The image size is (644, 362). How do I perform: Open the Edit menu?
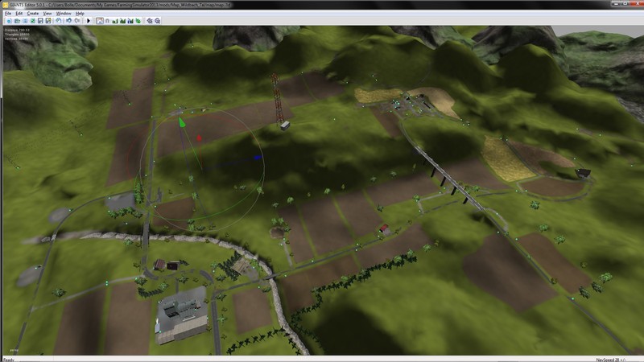pos(19,14)
